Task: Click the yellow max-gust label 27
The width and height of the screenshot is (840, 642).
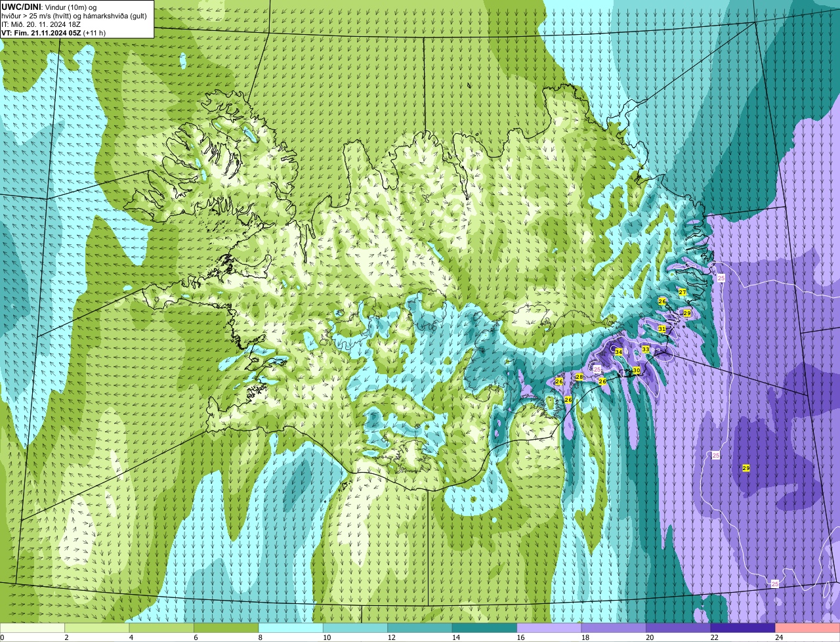Action: point(682,292)
